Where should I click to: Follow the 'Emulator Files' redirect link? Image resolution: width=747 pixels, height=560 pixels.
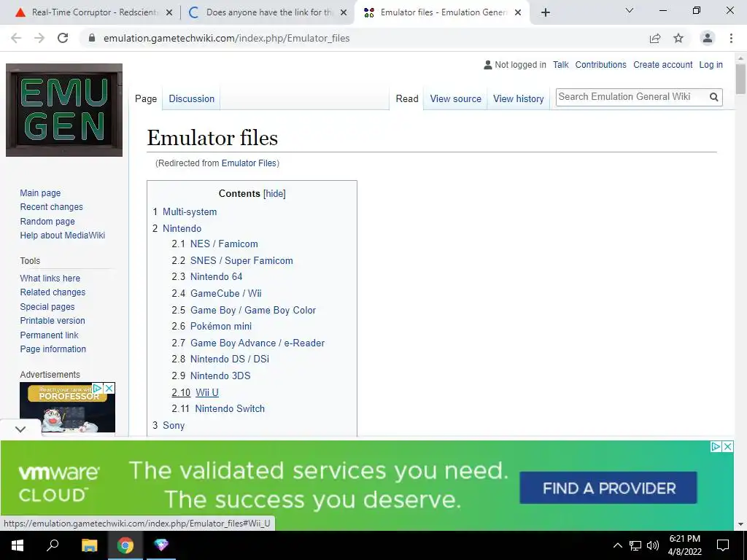(x=249, y=163)
